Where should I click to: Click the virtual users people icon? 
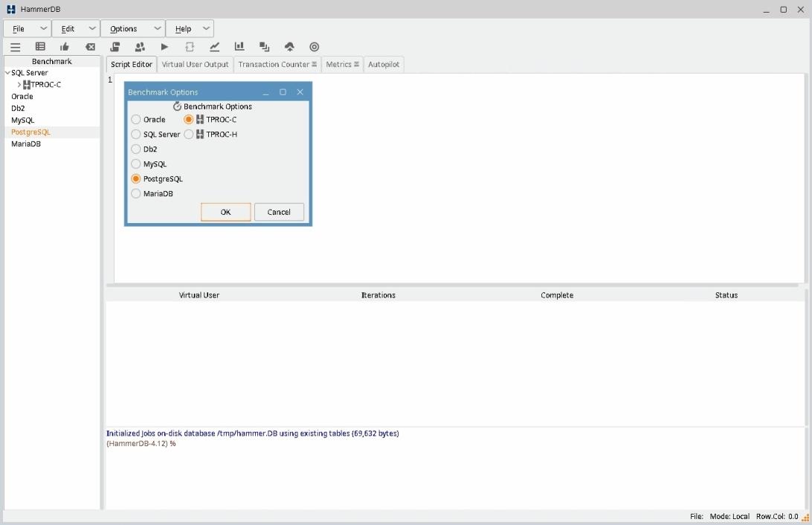pyautogui.click(x=140, y=47)
